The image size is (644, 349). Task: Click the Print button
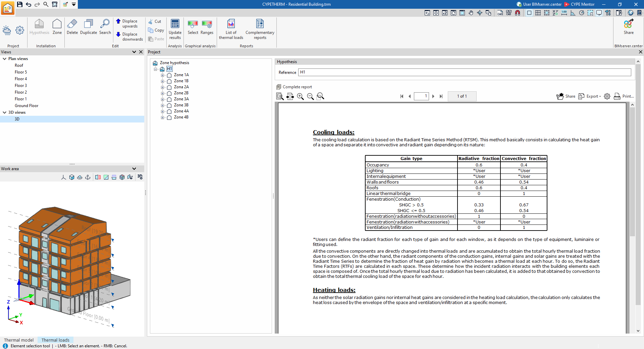click(624, 96)
